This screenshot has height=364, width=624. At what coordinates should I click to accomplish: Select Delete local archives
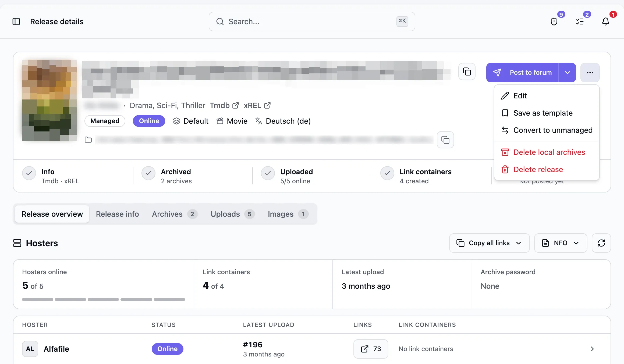point(547,152)
